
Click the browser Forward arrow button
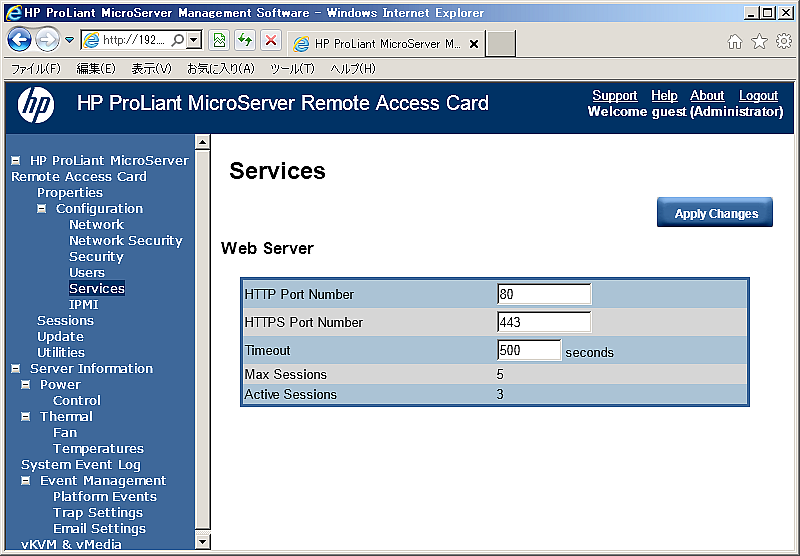click(47, 40)
